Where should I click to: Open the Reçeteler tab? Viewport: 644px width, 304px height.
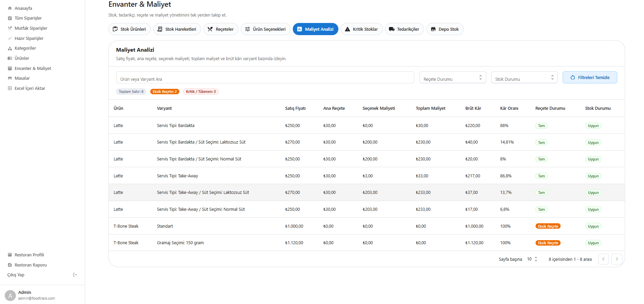[221, 29]
